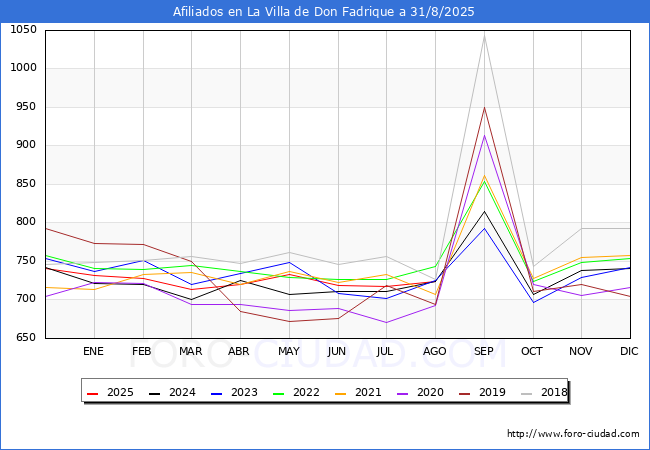Select the 2019 legend label
This screenshot has width=650, height=450.
tap(492, 392)
